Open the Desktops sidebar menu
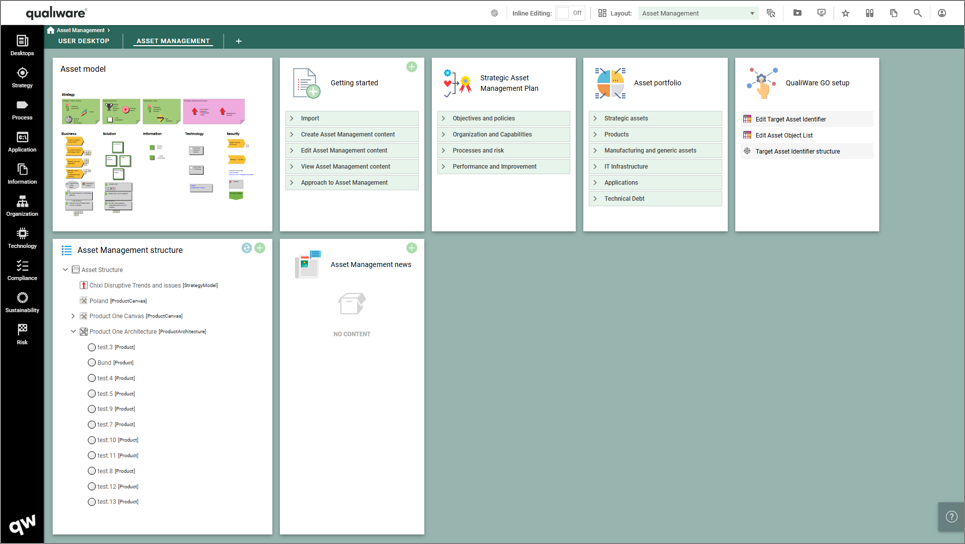Image resolution: width=965 pixels, height=544 pixels. pyautogui.click(x=22, y=46)
